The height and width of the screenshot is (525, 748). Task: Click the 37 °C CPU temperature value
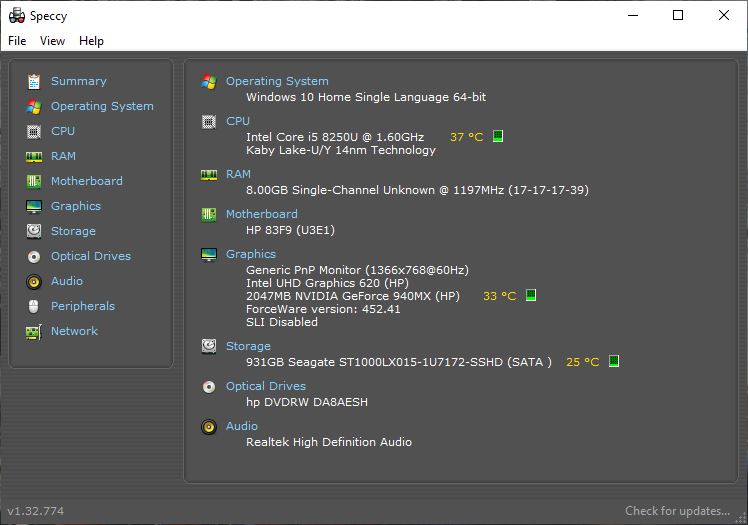click(x=467, y=137)
